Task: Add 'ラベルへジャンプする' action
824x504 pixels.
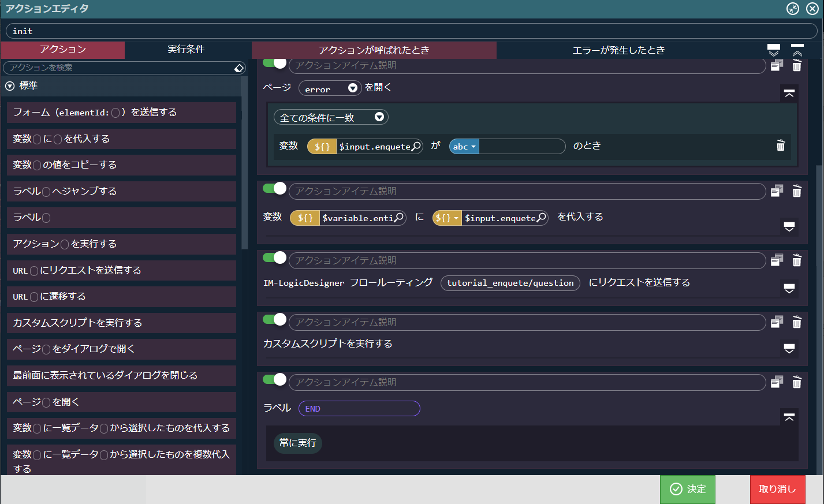Action: click(121, 191)
